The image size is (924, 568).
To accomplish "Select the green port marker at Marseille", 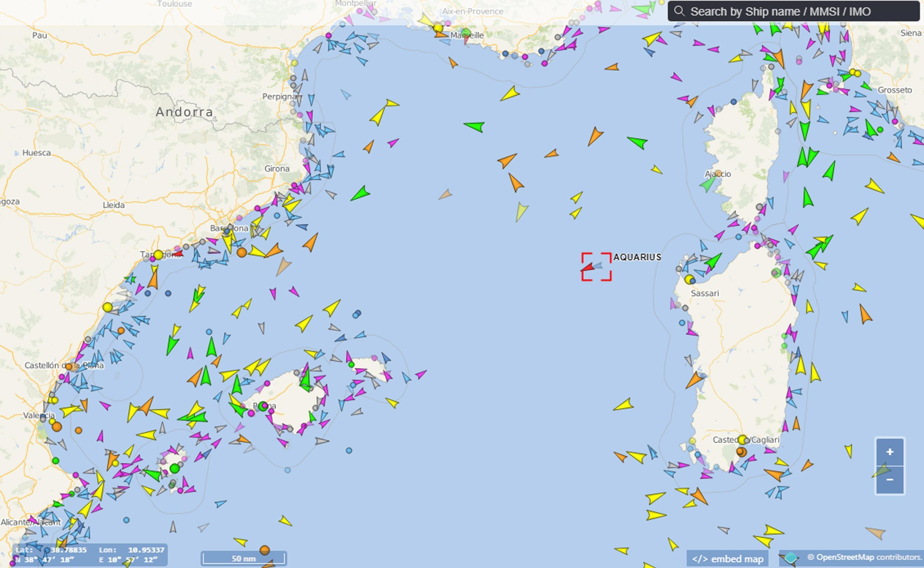I will pyautogui.click(x=466, y=33).
